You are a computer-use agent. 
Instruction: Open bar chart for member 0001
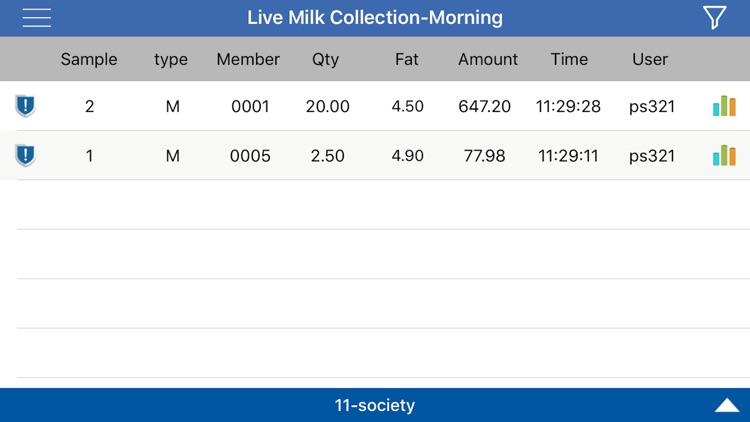click(x=724, y=106)
